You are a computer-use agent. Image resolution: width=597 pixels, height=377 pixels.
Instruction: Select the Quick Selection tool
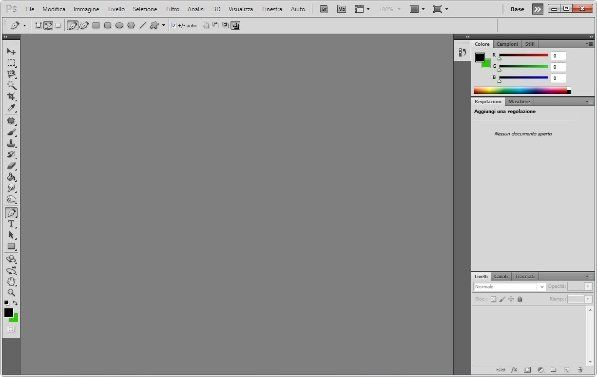click(x=11, y=86)
